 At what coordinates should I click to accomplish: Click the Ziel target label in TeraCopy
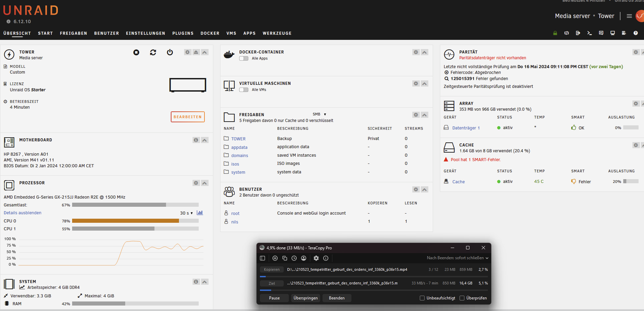coord(271,283)
